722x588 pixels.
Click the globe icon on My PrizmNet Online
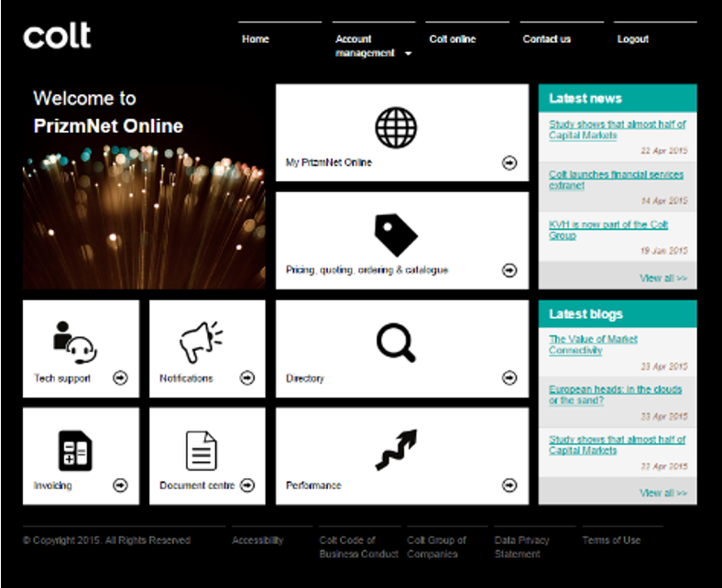tap(396, 127)
